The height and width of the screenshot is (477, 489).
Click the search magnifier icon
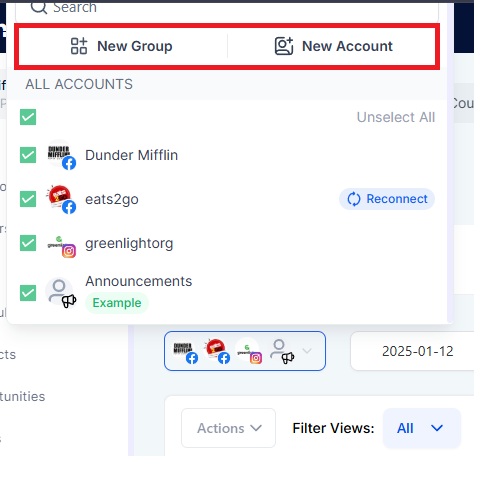39,7
